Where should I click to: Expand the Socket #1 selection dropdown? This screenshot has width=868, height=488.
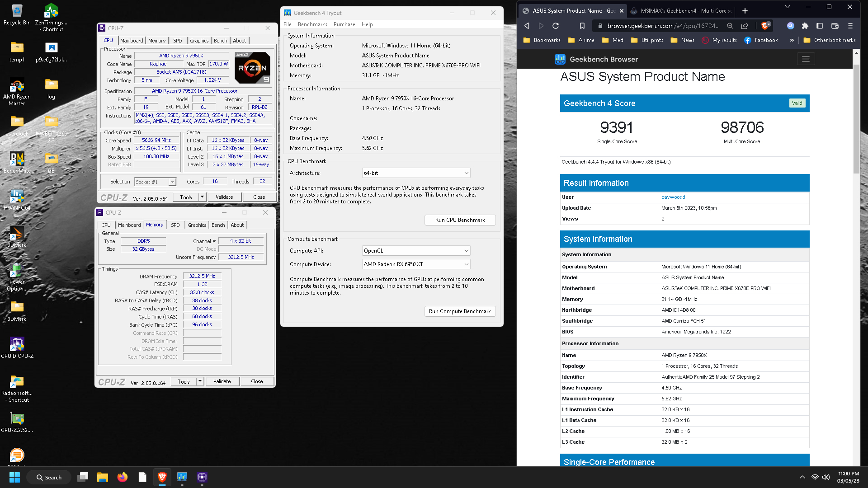pyautogui.click(x=172, y=182)
